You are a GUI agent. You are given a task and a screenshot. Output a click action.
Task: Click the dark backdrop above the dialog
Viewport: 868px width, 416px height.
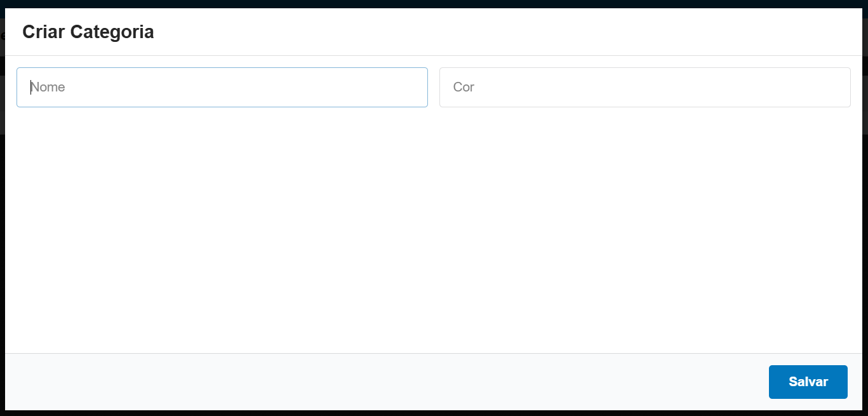tap(434, 4)
